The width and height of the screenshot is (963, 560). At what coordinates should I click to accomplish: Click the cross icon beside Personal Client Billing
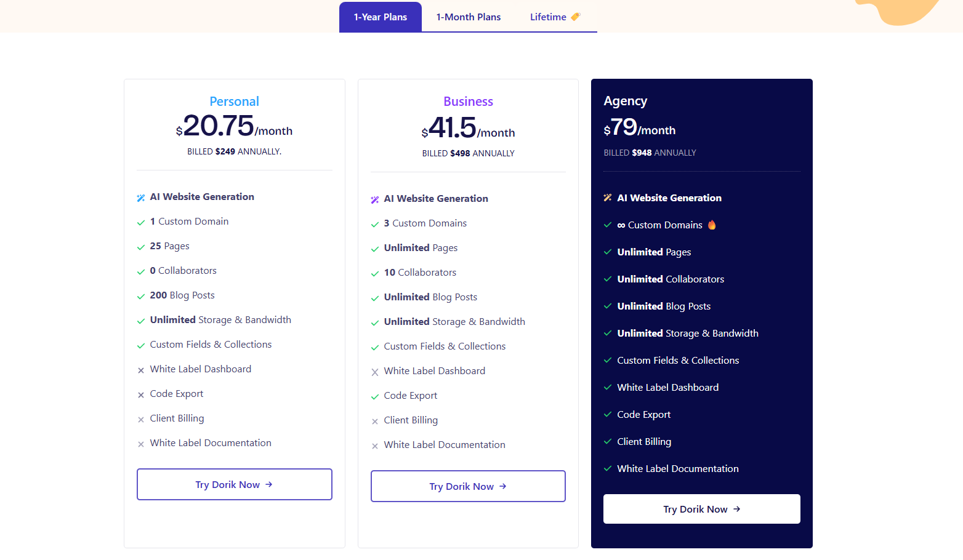(141, 419)
